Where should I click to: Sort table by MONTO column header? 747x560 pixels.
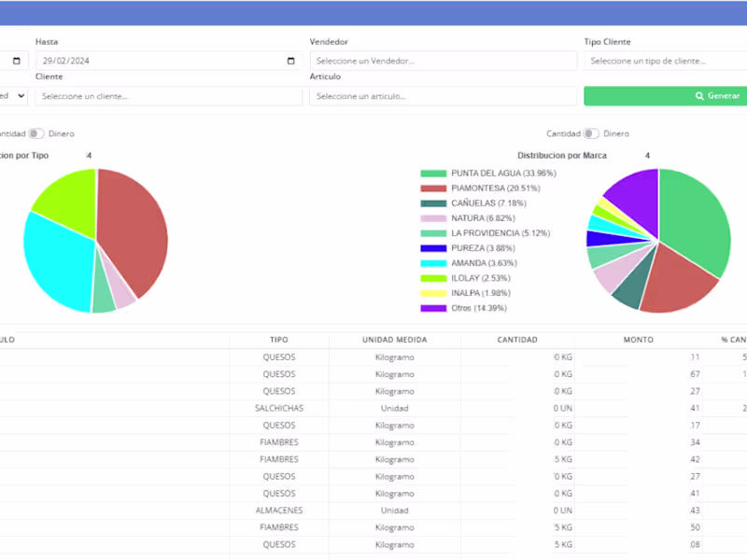pos(638,340)
